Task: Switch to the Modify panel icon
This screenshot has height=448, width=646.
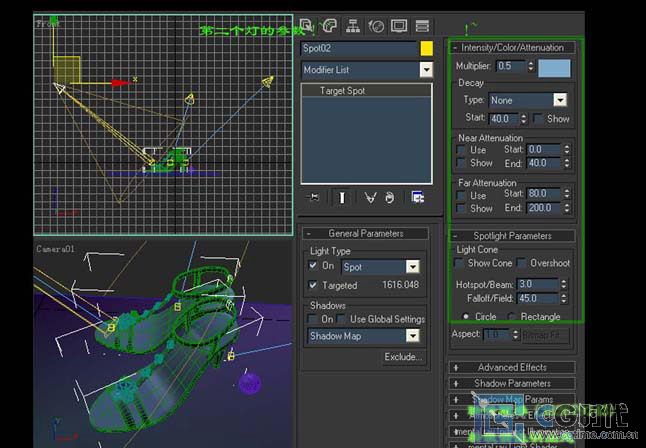Action: point(329,25)
